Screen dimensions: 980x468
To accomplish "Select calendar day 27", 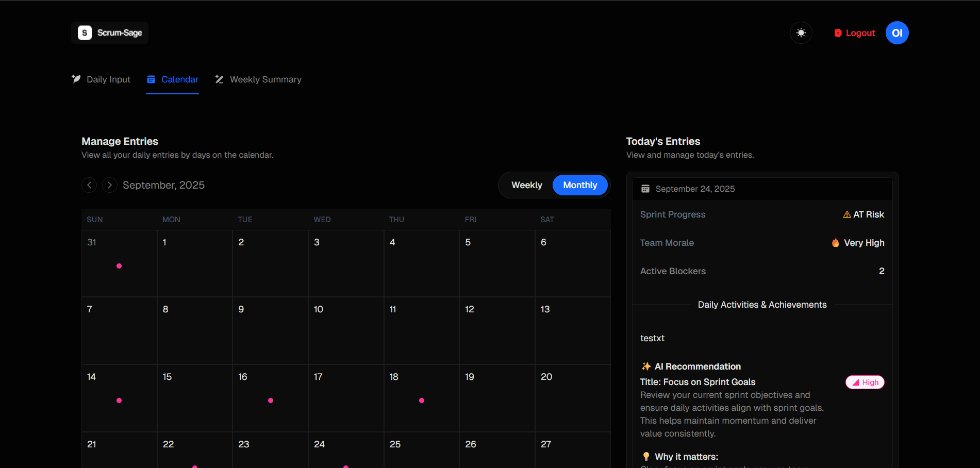I will point(573,450).
